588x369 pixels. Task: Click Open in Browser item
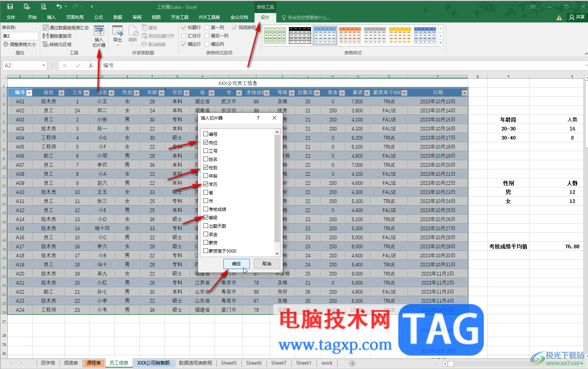[x=158, y=36]
